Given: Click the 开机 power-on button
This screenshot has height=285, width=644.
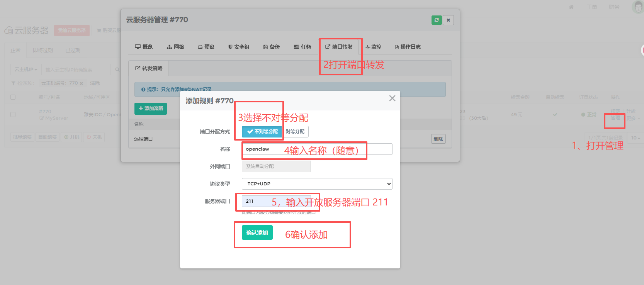Looking at the screenshot, I should (72, 137).
